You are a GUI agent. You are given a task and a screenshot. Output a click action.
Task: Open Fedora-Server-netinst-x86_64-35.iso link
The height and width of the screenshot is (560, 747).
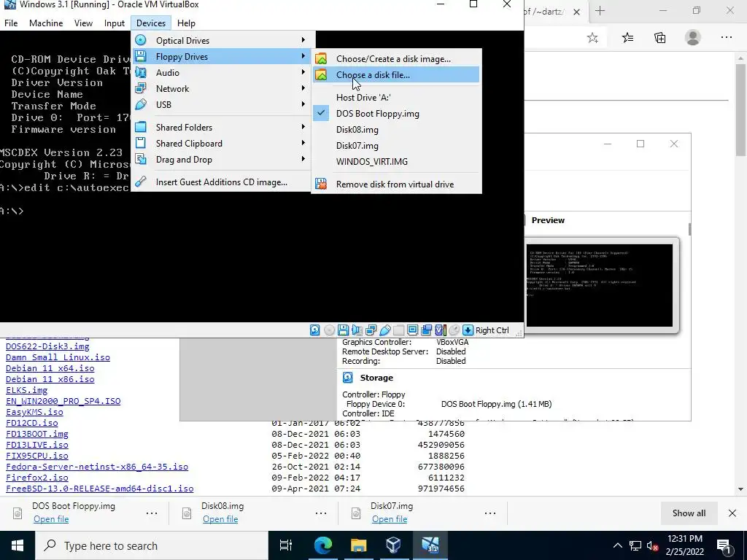(97, 467)
